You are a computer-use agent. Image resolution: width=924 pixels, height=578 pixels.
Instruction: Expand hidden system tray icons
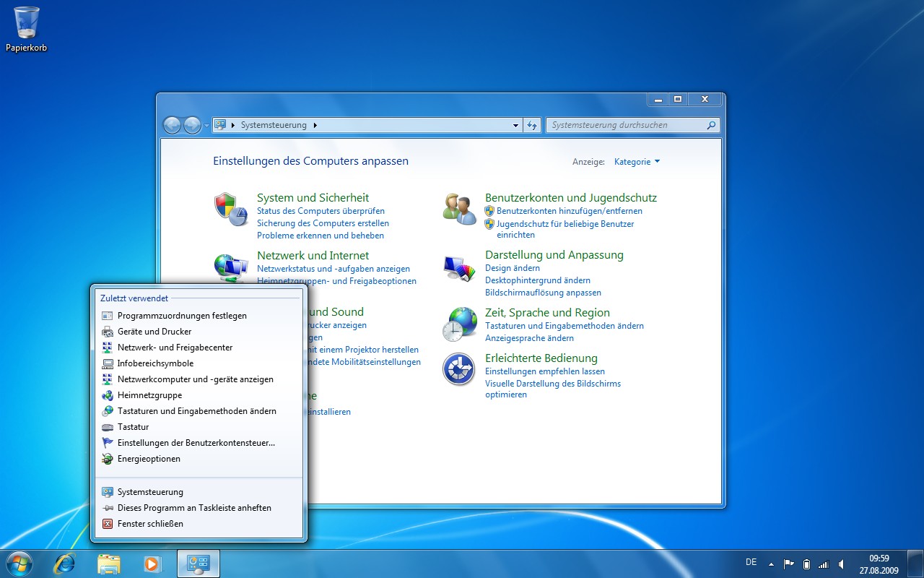point(771,562)
